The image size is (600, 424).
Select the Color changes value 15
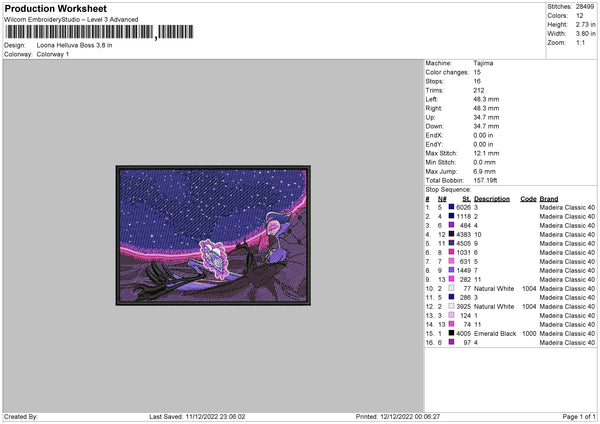477,72
